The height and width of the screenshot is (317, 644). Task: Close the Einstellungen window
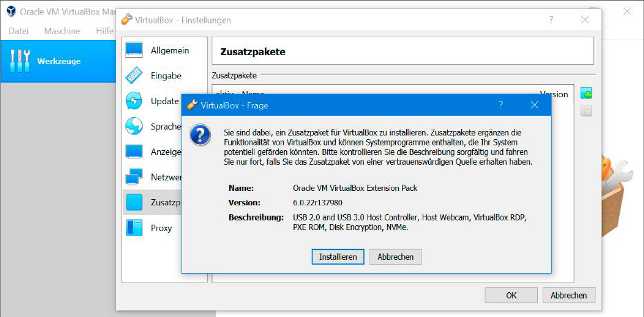click(x=585, y=20)
